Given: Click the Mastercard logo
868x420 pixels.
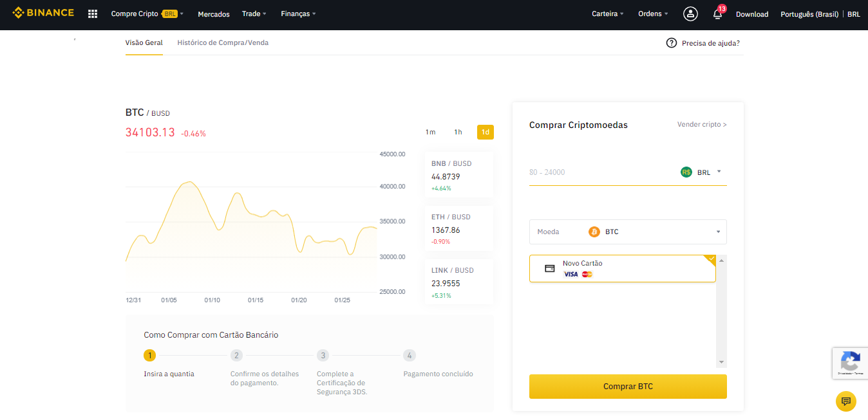Looking at the screenshot, I should 587,274.
